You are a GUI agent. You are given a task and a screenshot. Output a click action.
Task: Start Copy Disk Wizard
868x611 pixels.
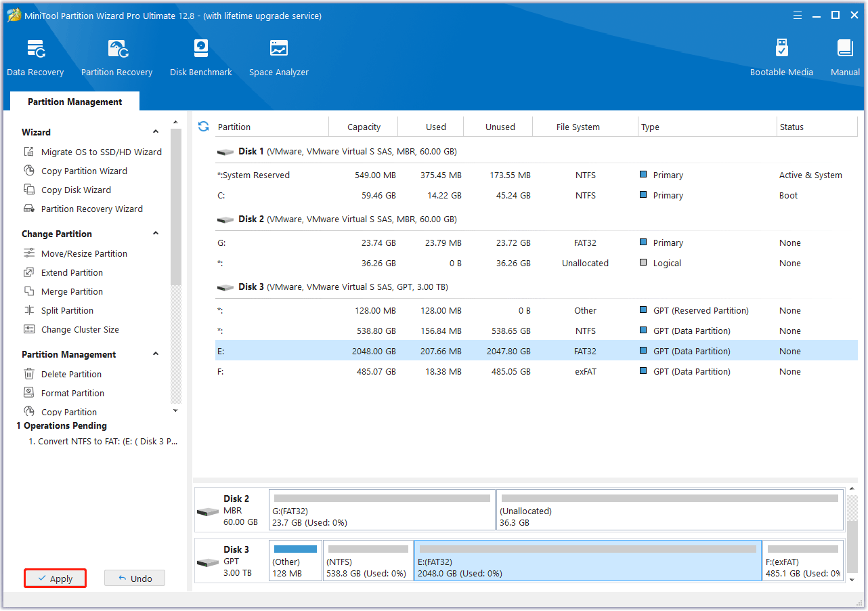[x=67, y=190]
